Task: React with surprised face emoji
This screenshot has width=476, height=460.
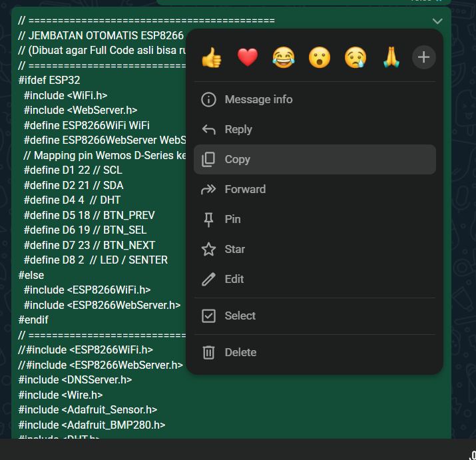Action: click(319, 58)
